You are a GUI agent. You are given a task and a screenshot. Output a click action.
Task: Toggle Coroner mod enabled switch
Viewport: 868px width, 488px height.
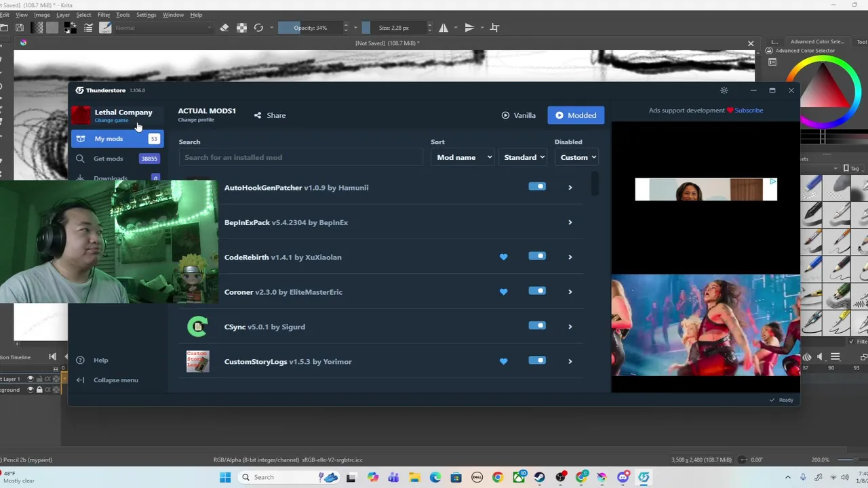pyautogui.click(x=537, y=291)
